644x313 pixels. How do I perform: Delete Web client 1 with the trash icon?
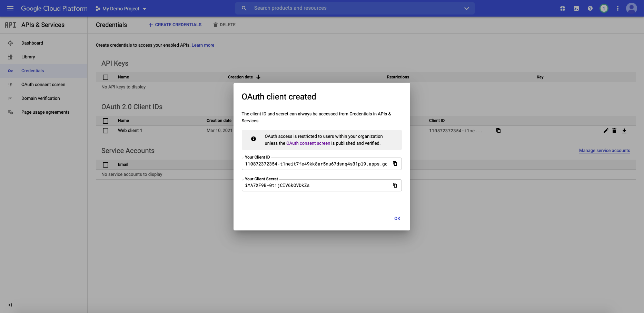tap(615, 131)
